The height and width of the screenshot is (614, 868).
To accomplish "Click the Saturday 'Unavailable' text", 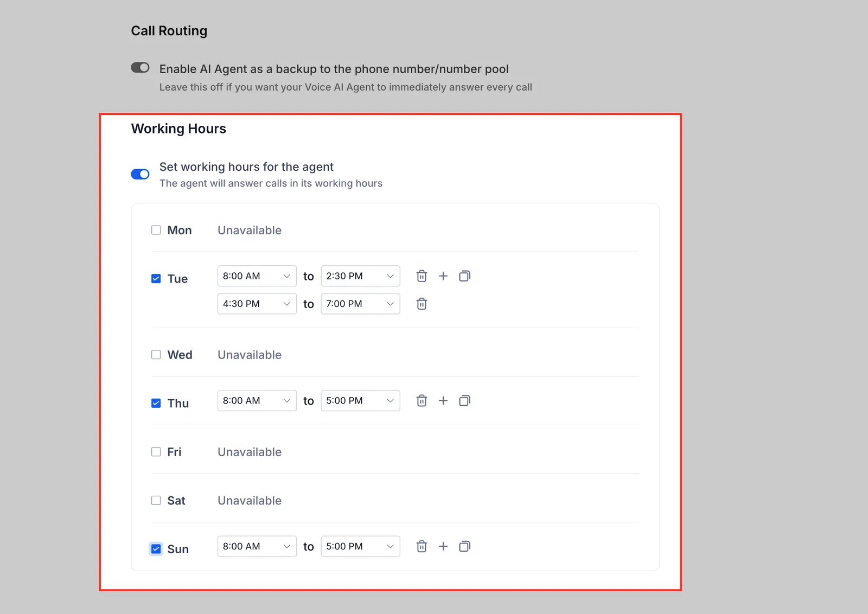I will click(x=250, y=501).
